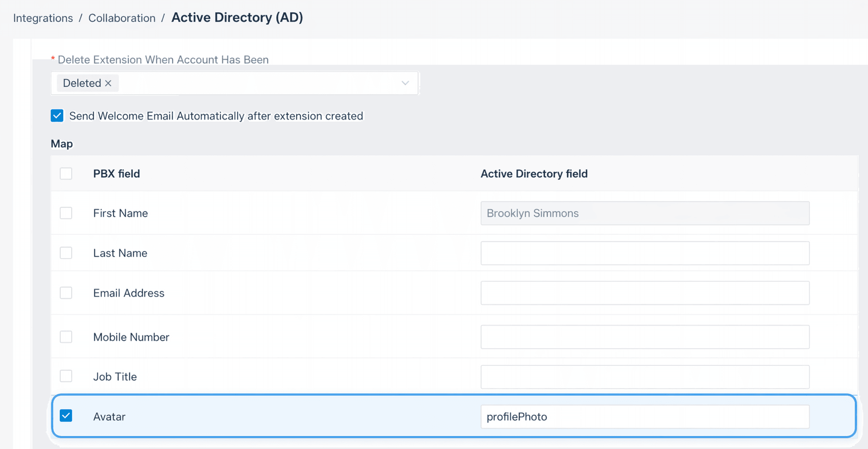Select the Mobile Number Active Directory input
Image resolution: width=868 pixels, height=449 pixels.
645,337
